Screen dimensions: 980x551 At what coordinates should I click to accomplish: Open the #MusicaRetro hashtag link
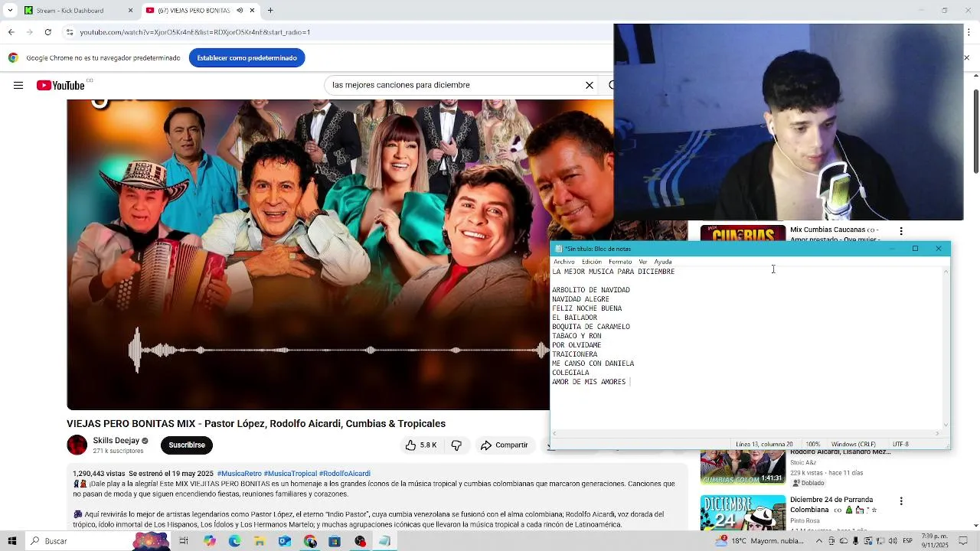pos(239,474)
